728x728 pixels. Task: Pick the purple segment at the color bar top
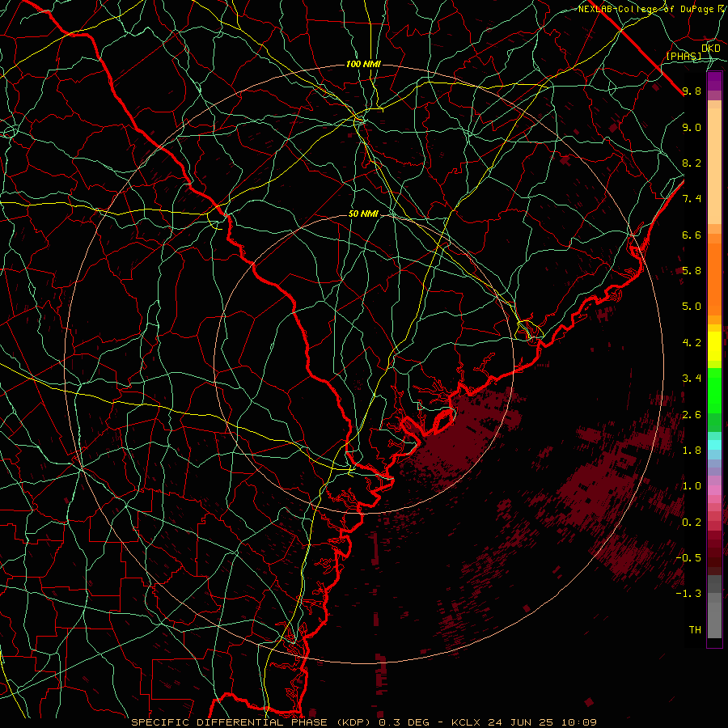[x=714, y=81]
